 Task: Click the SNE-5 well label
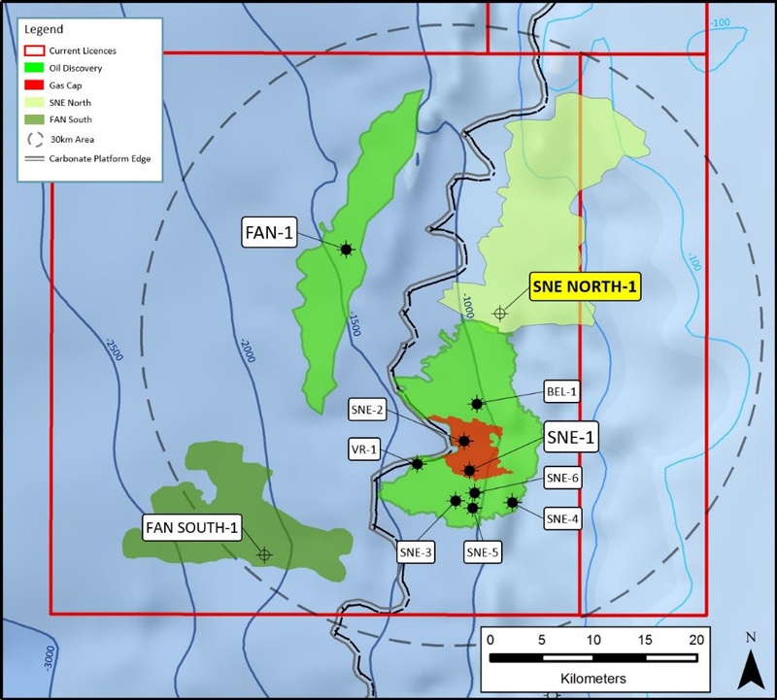coord(483,552)
